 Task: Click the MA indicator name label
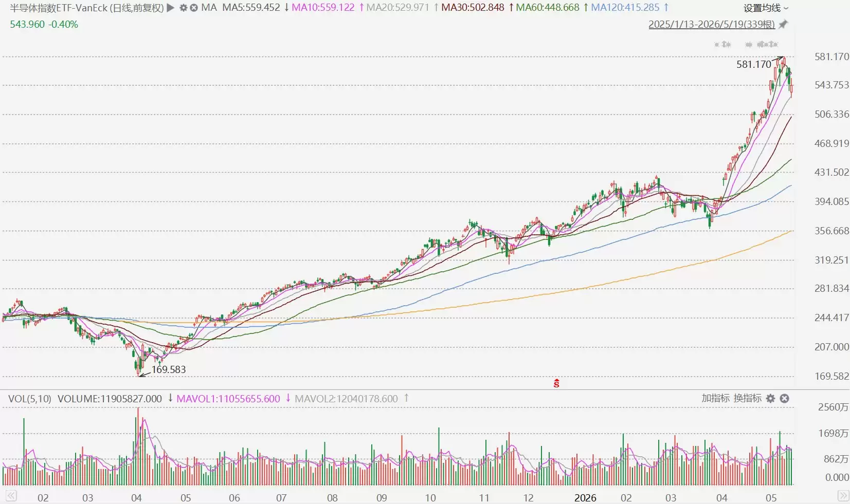pos(209,8)
